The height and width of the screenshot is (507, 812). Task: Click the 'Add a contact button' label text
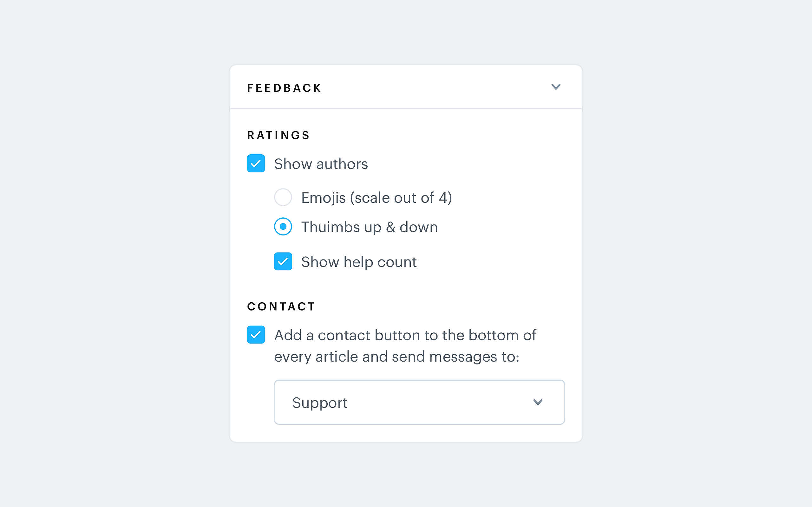coord(405,335)
